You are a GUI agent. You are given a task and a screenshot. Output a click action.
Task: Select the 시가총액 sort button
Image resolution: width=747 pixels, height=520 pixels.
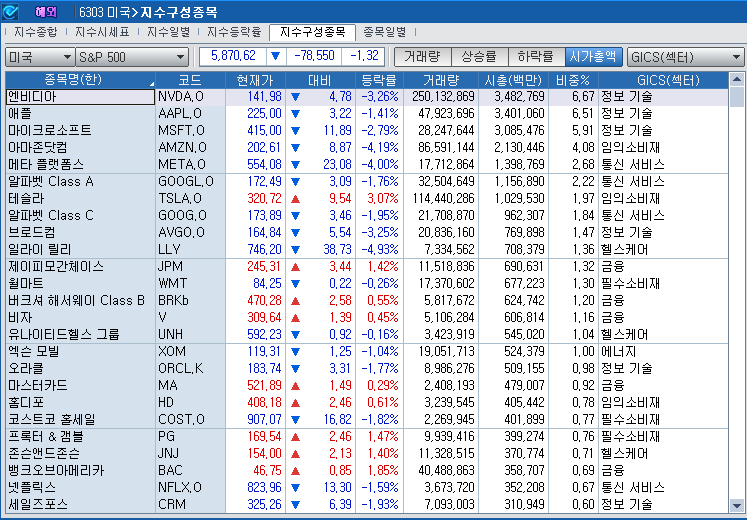pos(592,56)
